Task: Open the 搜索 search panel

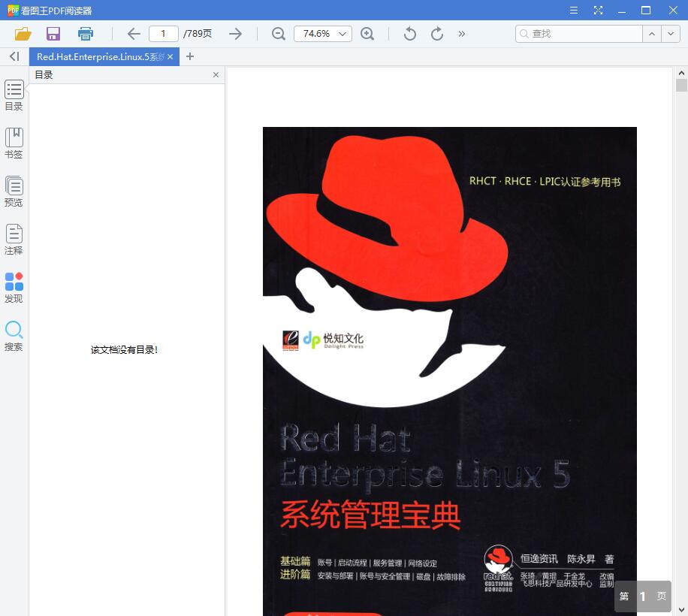Action: click(x=14, y=336)
